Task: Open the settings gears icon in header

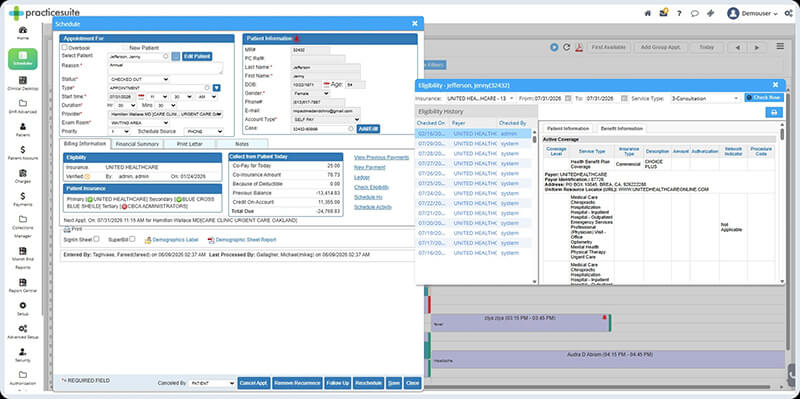Action: coord(788,13)
